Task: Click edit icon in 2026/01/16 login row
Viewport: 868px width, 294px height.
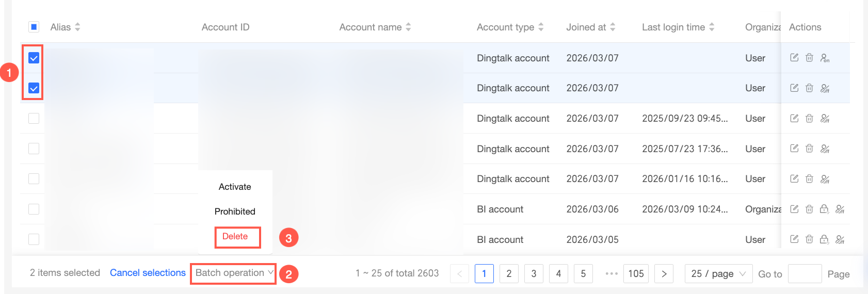Action: point(794,179)
